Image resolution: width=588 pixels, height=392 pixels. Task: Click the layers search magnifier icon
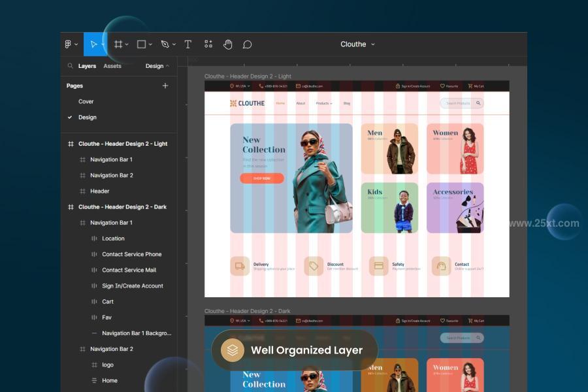[70, 65]
